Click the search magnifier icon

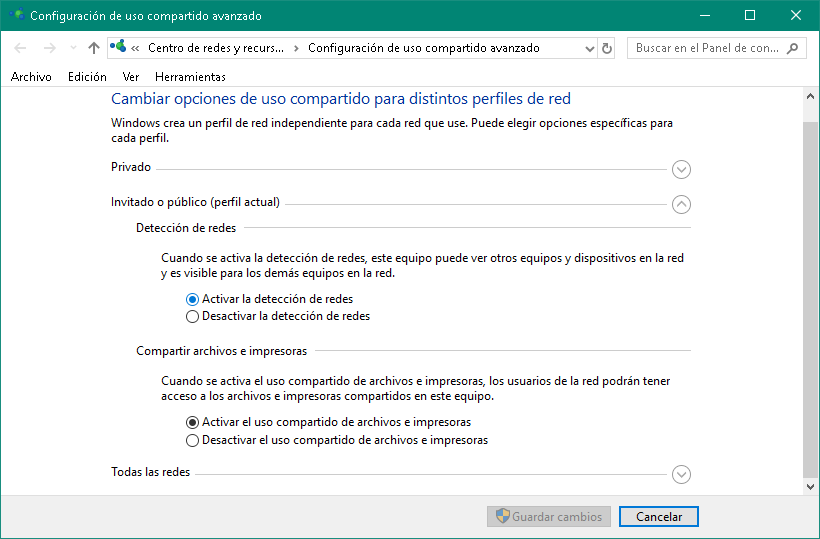(792, 48)
